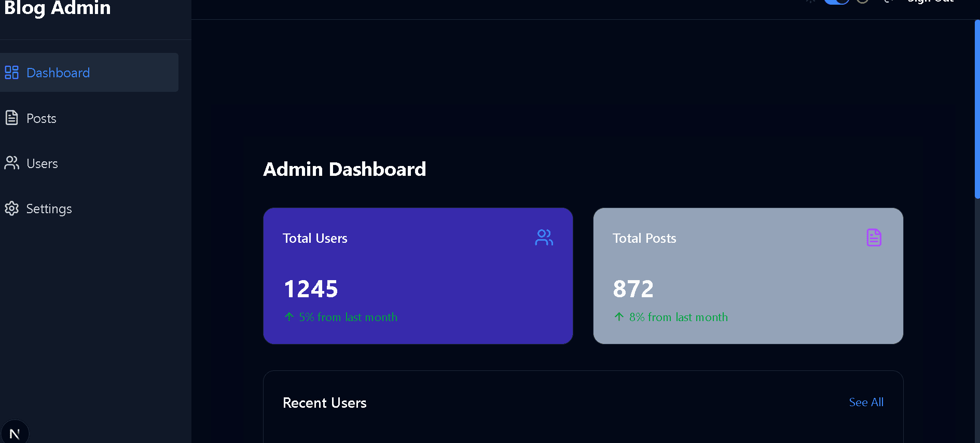Click the document icon on Total Posts card
This screenshot has height=443, width=980.
[x=874, y=238]
